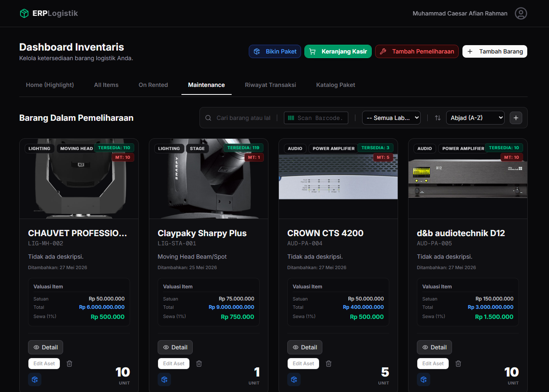View Detail of CHAUVET PROFESSIO item
The width and height of the screenshot is (549, 392).
tap(46, 347)
